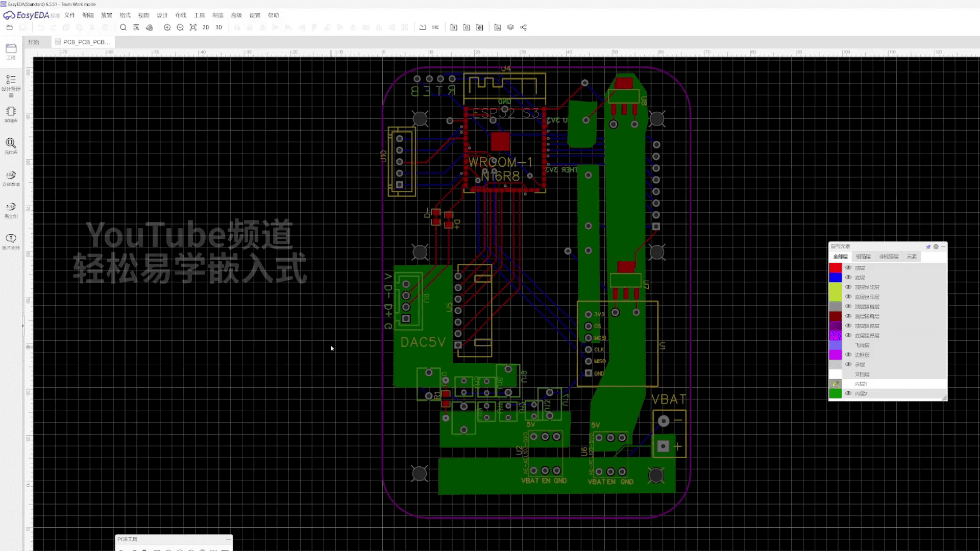Open the 技术支持 support sidebar icon
This screenshot has height=551, width=980.
[x=11, y=241]
